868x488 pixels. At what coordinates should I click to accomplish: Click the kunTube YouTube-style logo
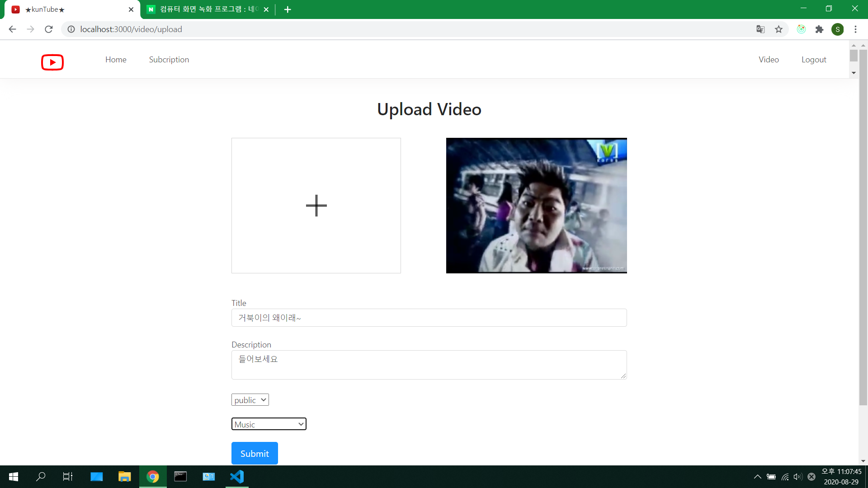[x=52, y=62]
